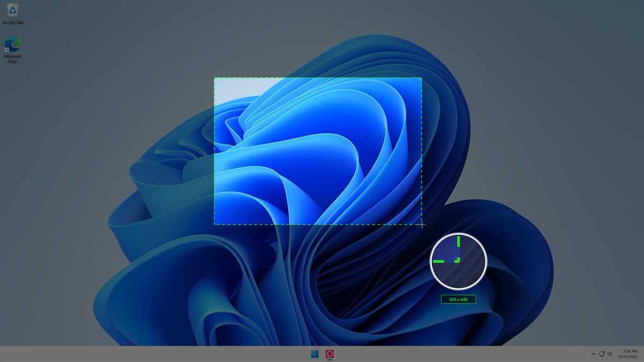This screenshot has height=362, width=644.
Task: Open the Recycle Bin on the desktop
Action: tap(12, 9)
